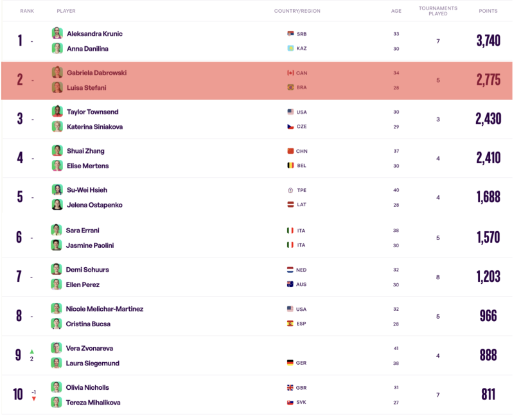Screen dimensions: 514x420
Task: Click Taylor Townsend's avatar photo
Action: pyautogui.click(x=57, y=112)
